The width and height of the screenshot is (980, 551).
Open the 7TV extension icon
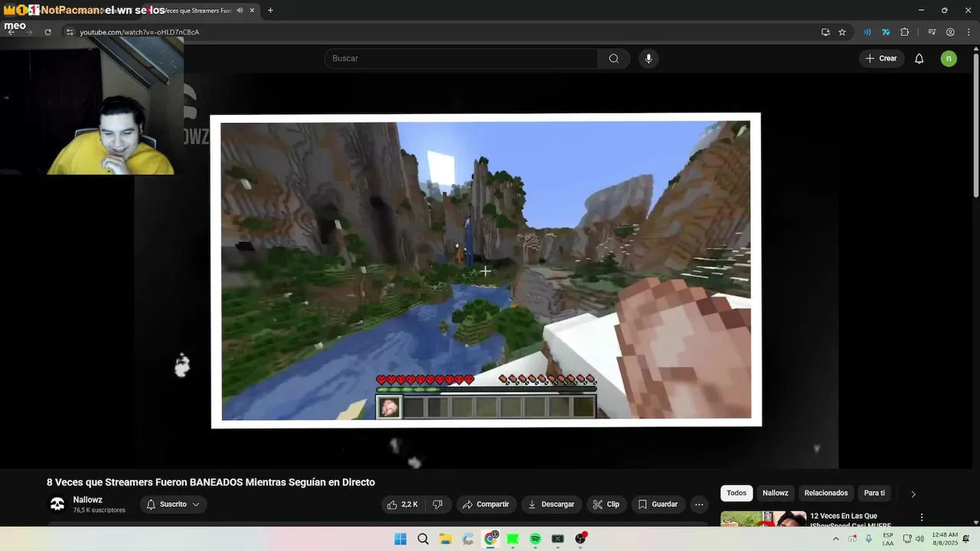886,32
